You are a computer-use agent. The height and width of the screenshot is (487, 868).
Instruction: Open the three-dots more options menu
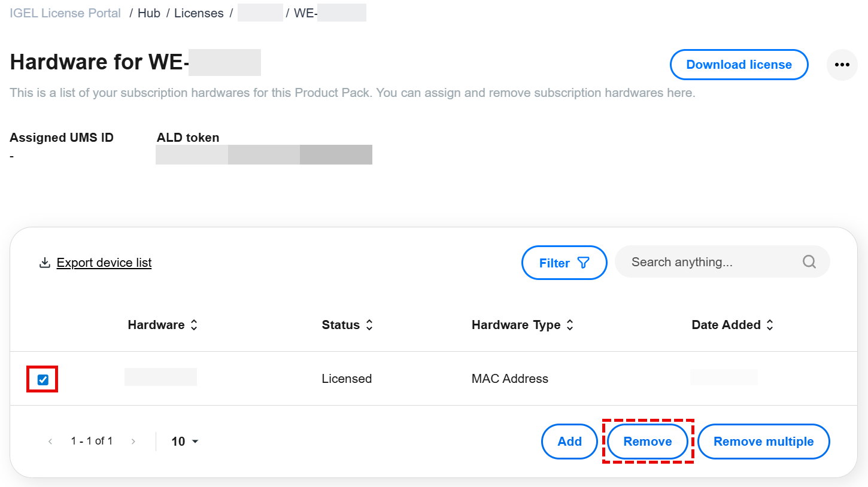click(x=842, y=65)
